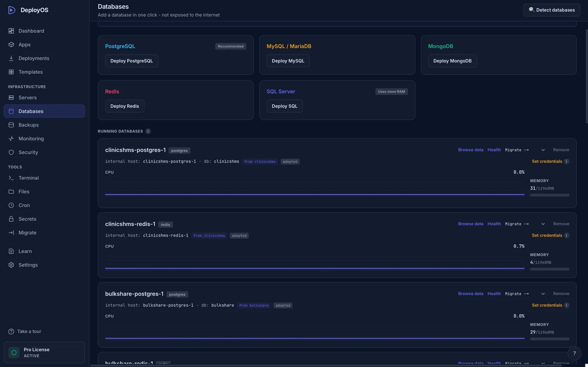Click the 'from clinicshms' tag on clinicshms-redis-1
The width and height of the screenshot is (588, 367).
pos(209,236)
